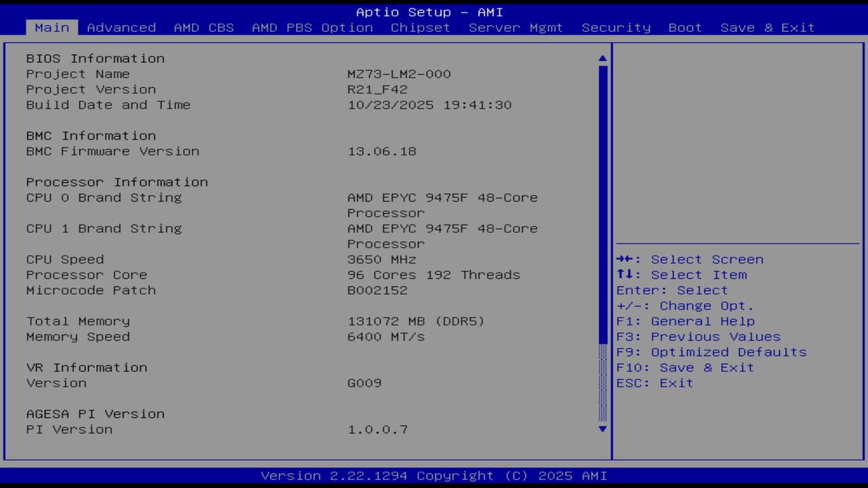
Task: Open the Boot tab
Action: (684, 28)
